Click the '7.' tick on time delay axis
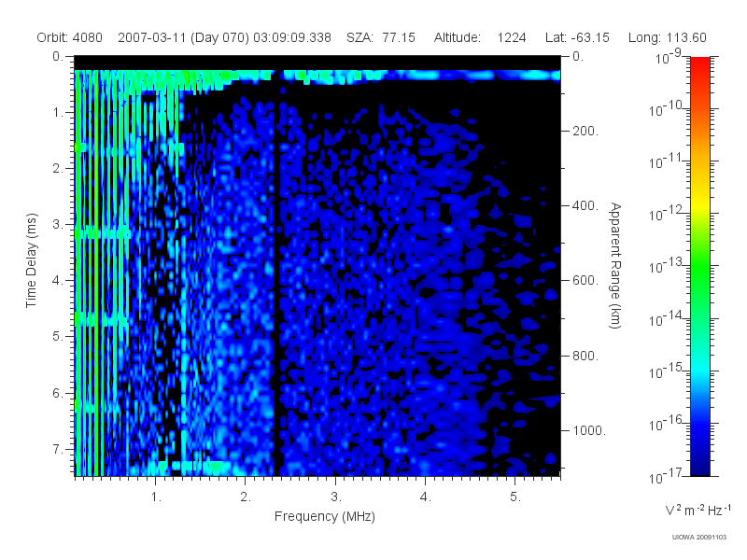Viewport: 747px width, 560px height. click(x=58, y=449)
